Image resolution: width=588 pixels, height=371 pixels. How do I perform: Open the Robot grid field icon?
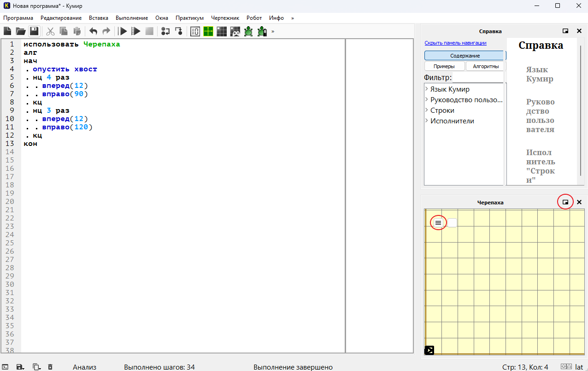click(x=222, y=31)
